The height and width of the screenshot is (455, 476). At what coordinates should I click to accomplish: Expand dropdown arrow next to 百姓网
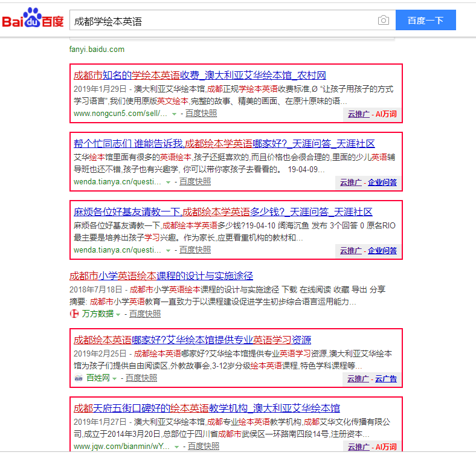pos(114,379)
